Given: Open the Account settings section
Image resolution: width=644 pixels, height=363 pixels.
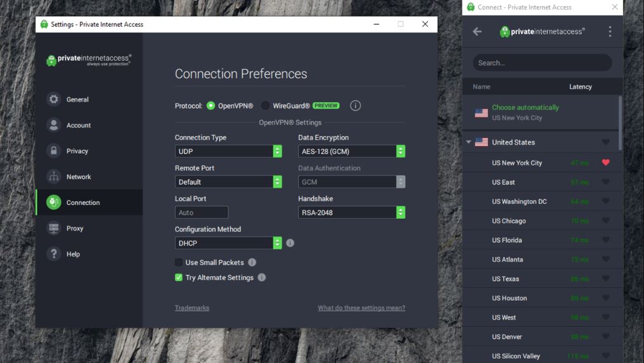Looking at the screenshot, I should (x=89, y=125).
